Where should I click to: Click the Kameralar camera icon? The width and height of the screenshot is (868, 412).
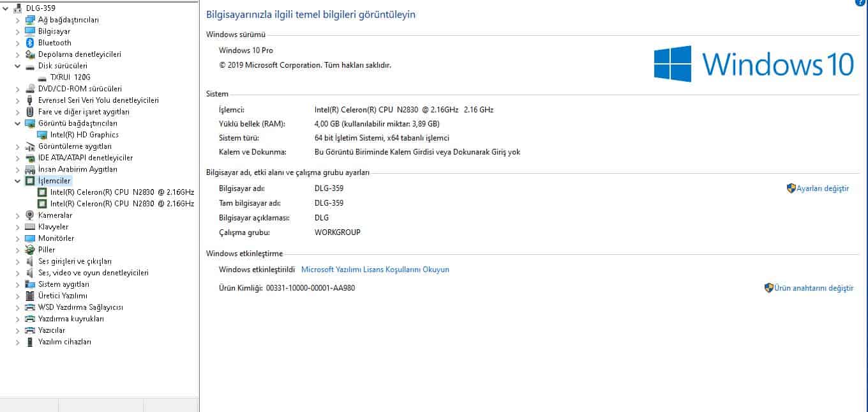tap(29, 215)
